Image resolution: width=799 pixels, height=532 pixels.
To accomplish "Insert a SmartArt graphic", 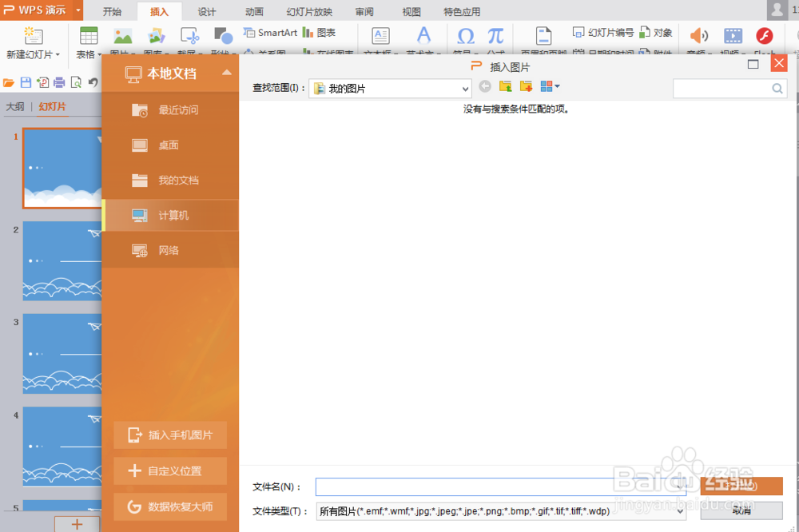I will (x=270, y=33).
